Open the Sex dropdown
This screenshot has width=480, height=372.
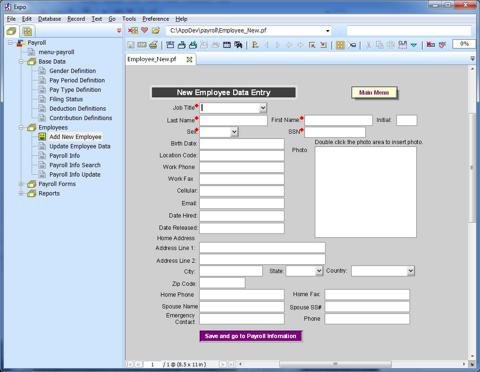[234, 132]
